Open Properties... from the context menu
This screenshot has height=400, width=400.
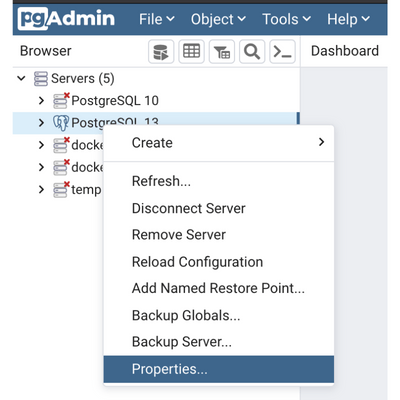(219, 369)
